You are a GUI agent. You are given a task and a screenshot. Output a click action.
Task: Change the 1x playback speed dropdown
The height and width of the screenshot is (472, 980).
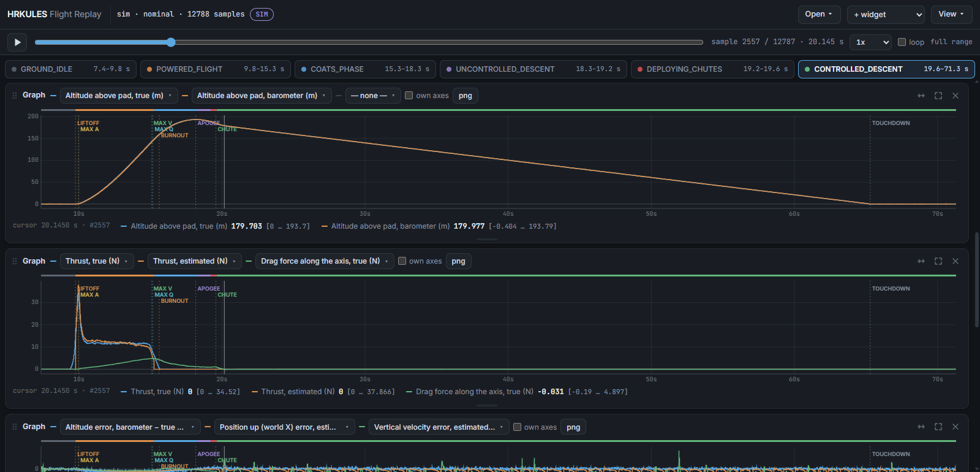coord(870,42)
